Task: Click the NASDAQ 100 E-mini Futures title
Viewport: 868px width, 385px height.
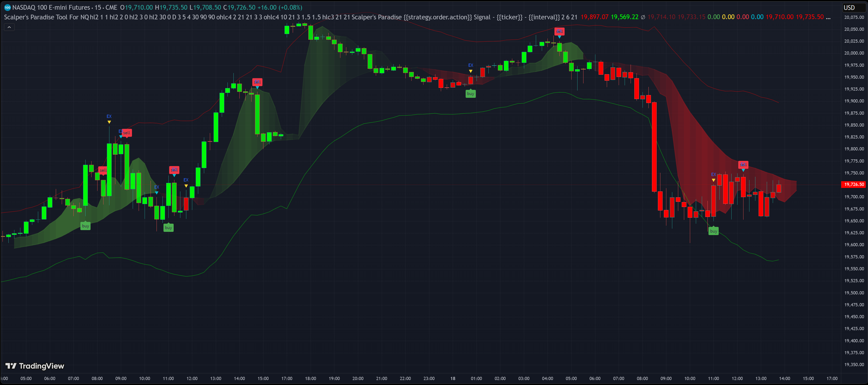Action: click(x=51, y=7)
